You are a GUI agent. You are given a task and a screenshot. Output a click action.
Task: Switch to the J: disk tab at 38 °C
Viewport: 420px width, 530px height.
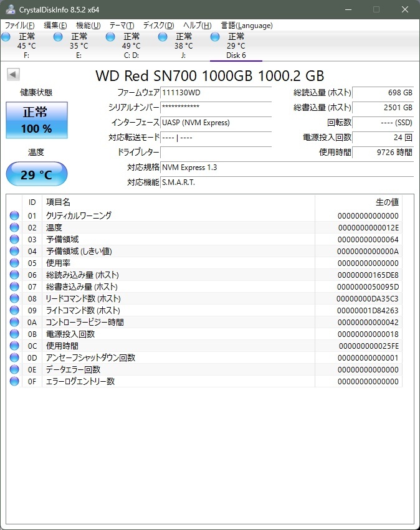[x=184, y=45]
